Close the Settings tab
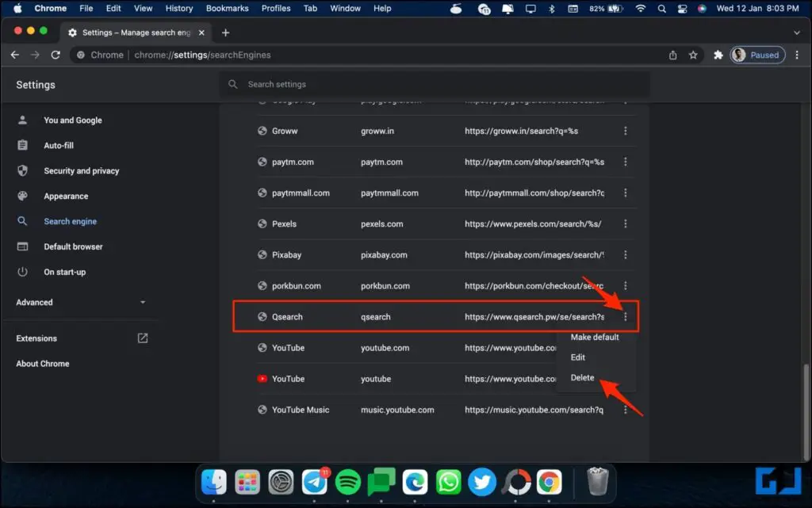The image size is (812, 508). coord(201,32)
